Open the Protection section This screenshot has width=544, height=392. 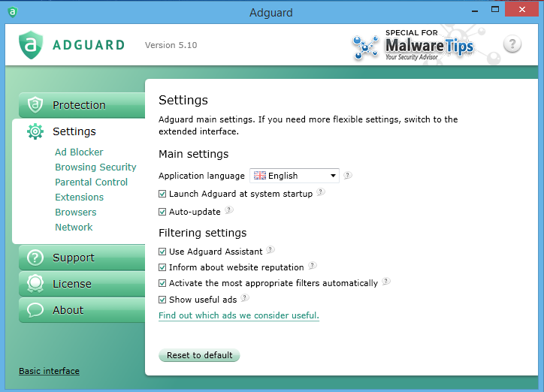click(x=82, y=105)
